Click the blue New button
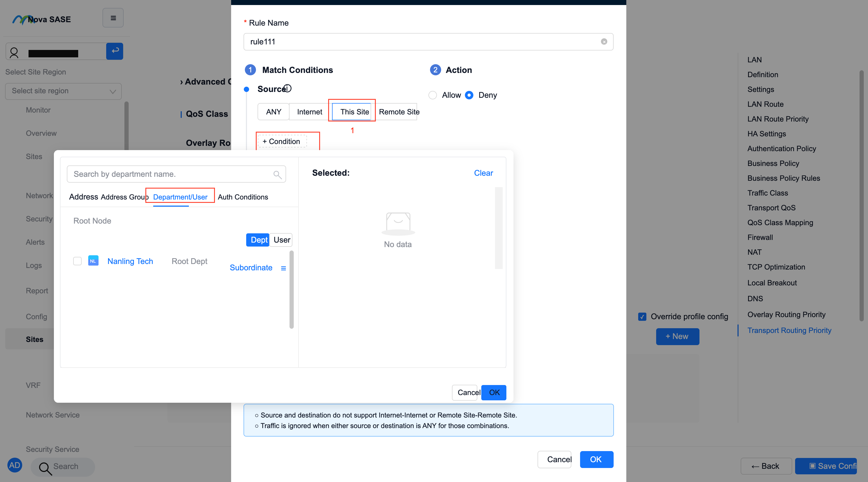 click(x=677, y=336)
